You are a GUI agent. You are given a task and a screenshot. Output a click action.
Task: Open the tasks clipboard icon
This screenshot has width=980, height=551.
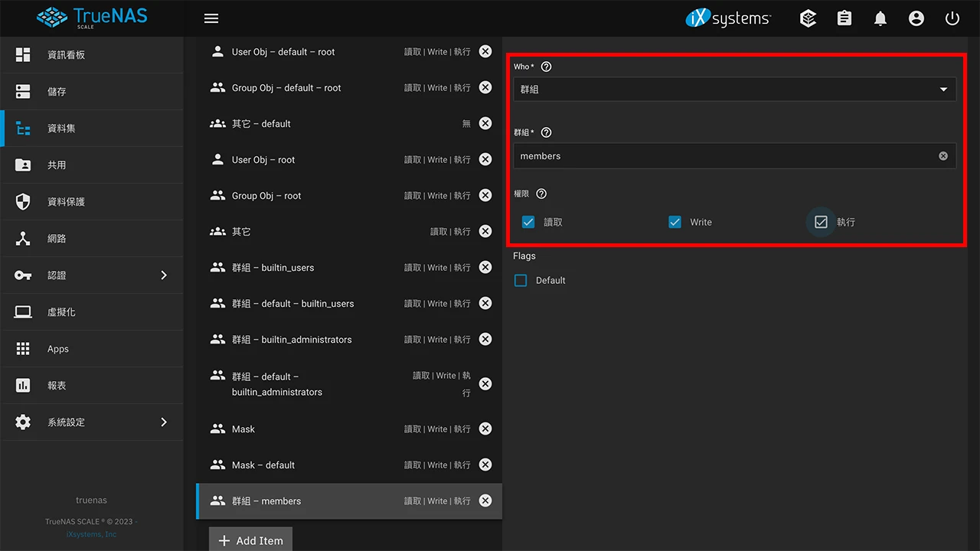tap(844, 18)
